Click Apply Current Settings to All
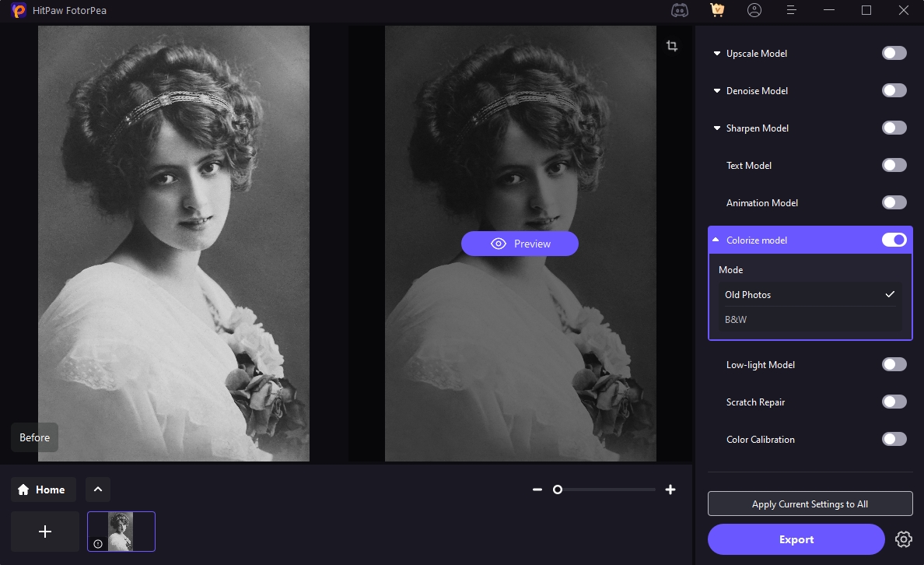924x565 pixels. tap(810, 504)
